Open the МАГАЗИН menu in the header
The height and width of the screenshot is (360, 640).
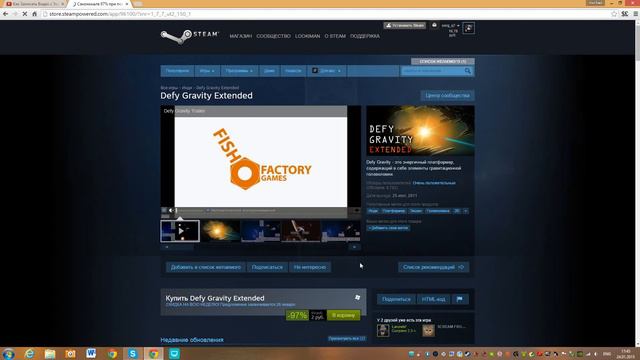click(x=241, y=36)
